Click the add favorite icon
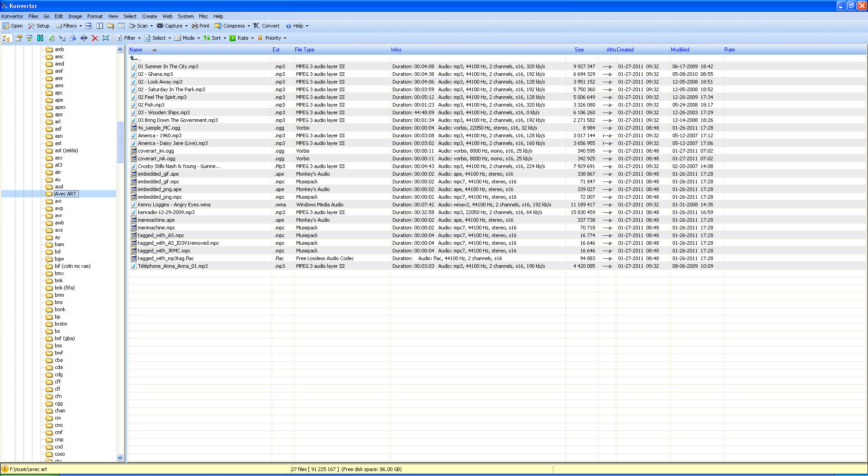The height and width of the screenshot is (476, 868). [x=29, y=38]
